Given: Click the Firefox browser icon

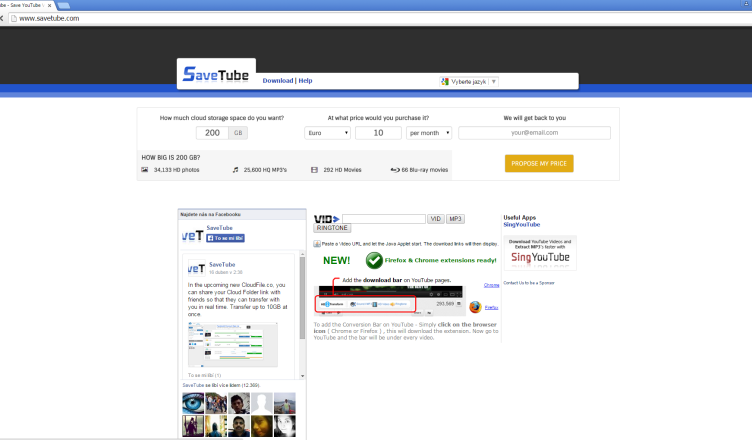Looking at the screenshot, I should tap(475, 307).
